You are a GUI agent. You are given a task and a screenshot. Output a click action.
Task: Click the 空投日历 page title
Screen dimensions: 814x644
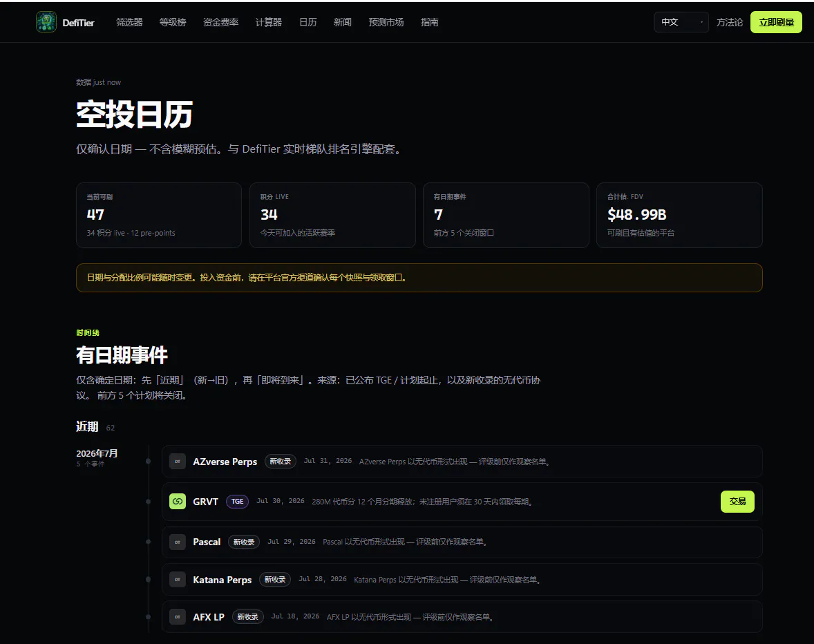tap(135, 115)
